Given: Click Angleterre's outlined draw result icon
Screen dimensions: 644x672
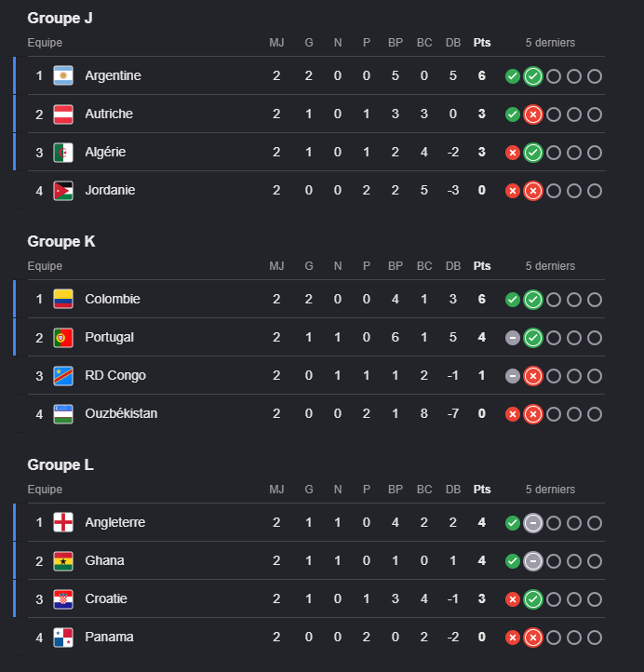Looking at the screenshot, I should pyautogui.click(x=533, y=523).
